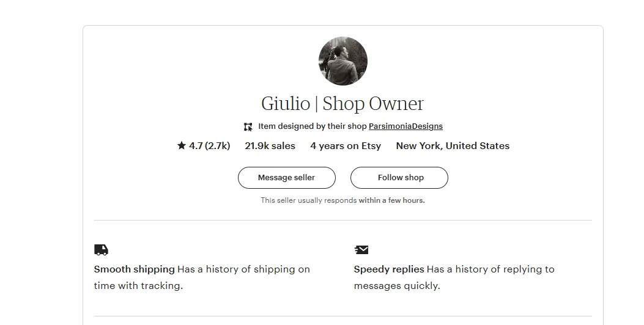
Task: Open the ParsimoniaDesigns shop link
Action: [x=405, y=126]
